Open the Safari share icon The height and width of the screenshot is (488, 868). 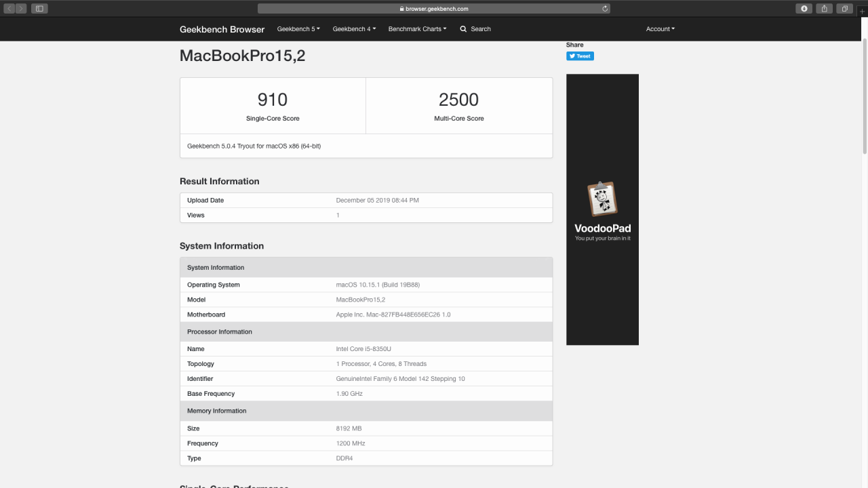[x=825, y=9]
